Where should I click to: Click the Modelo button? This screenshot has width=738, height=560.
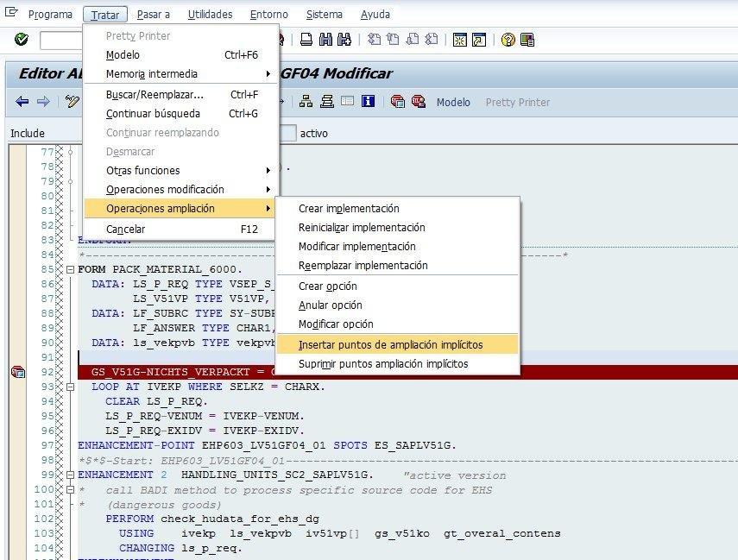453,102
